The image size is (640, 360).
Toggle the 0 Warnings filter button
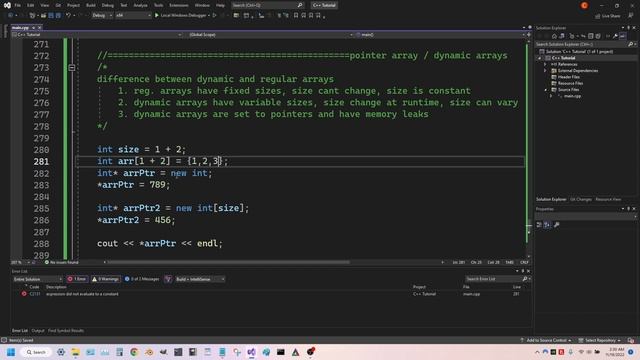click(x=105, y=279)
